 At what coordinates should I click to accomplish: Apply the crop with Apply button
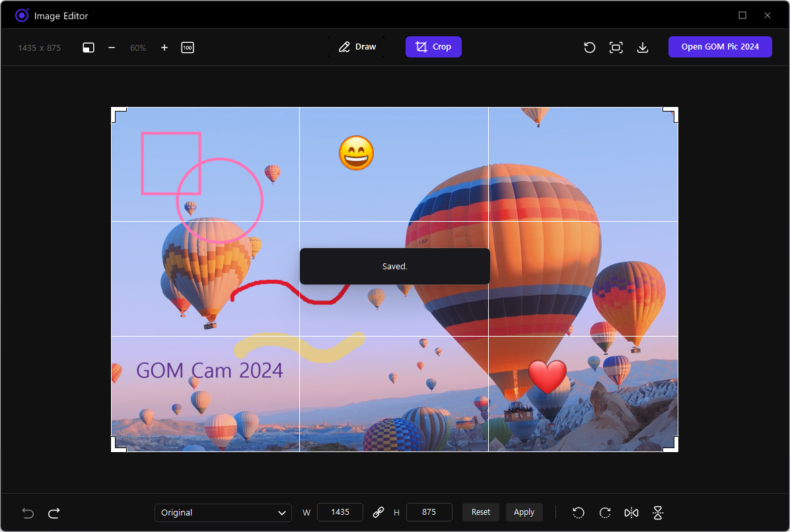[x=524, y=512]
